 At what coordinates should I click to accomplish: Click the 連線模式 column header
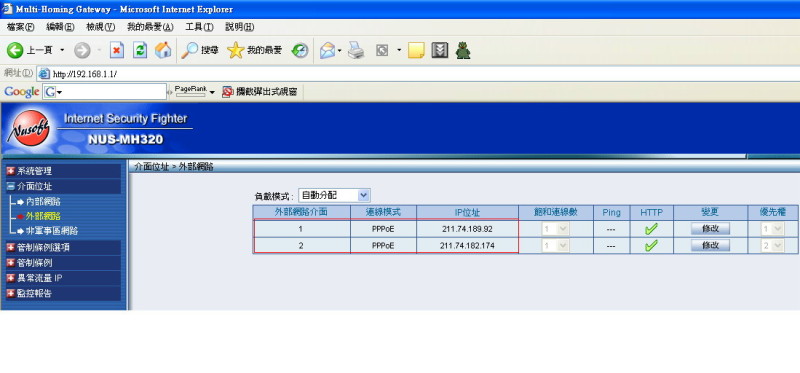[383, 212]
